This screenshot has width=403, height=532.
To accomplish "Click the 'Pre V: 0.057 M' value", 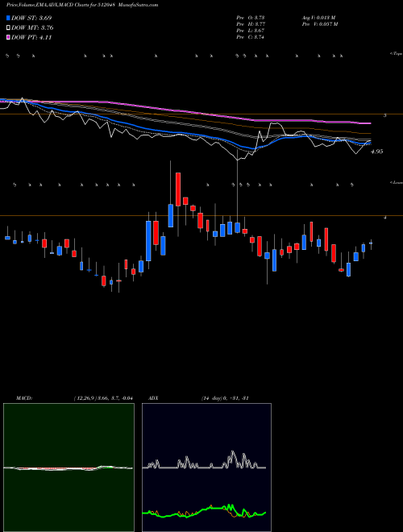I will click(319, 24).
